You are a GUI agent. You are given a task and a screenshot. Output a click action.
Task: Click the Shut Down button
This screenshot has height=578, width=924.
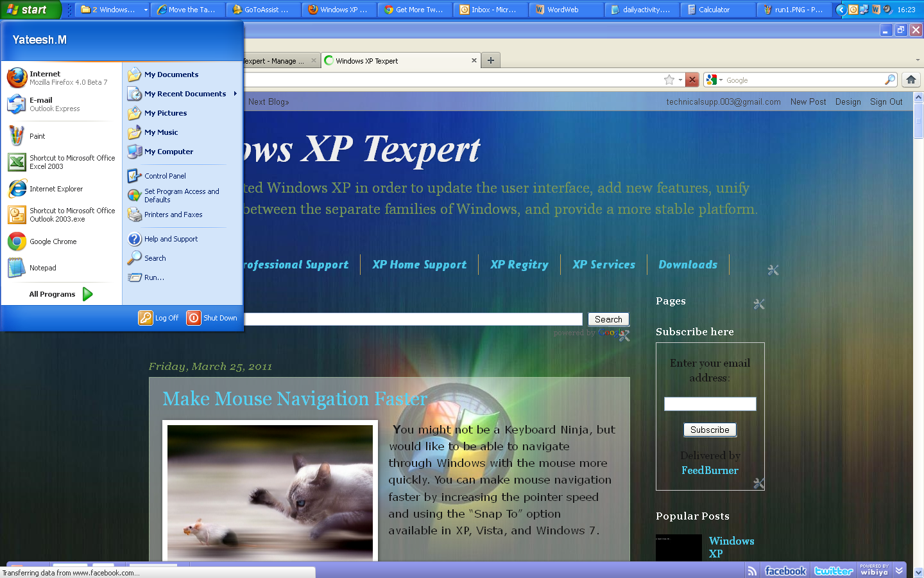(x=212, y=317)
